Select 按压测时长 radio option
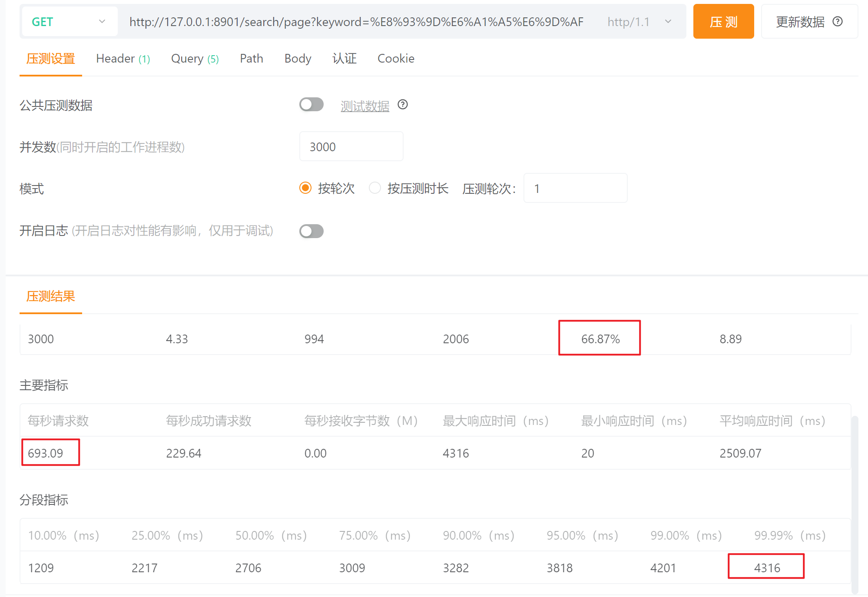The image size is (868, 597). 374,188
